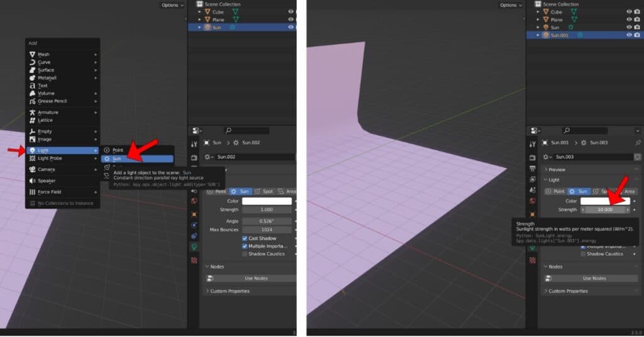Viewport: 644px width, 337px height.
Task: Click the Mesh icon in the Add menu
Action: point(32,55)
